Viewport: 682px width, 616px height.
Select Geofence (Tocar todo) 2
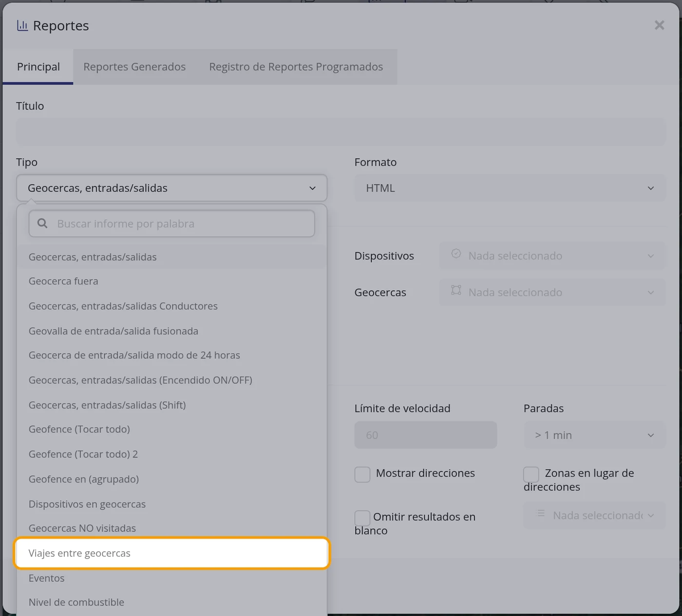click(171, 454)
